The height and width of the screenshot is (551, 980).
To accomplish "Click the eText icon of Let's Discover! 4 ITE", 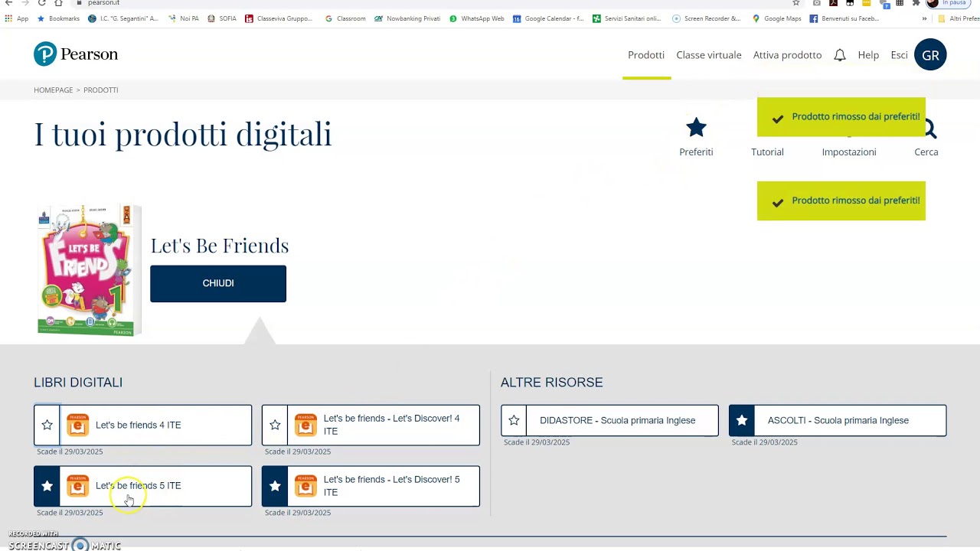I will coord(305,425).
